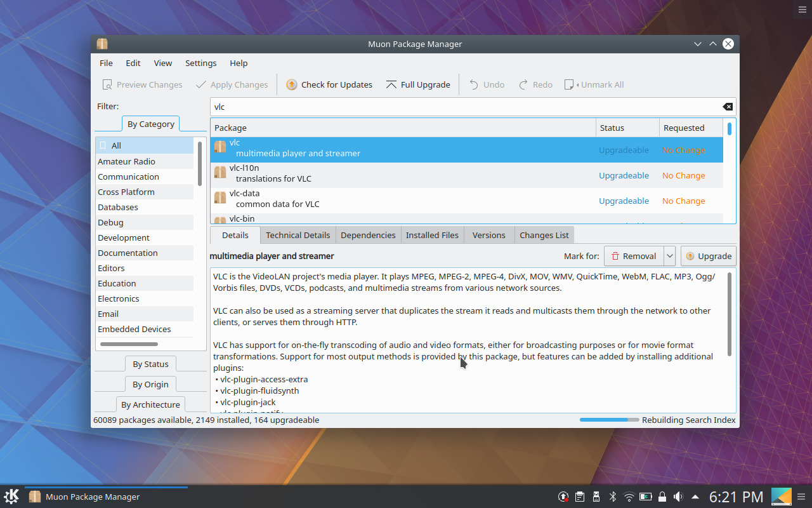Sort by the Status column header
This screenshot has width=812, height=508.
628,128
